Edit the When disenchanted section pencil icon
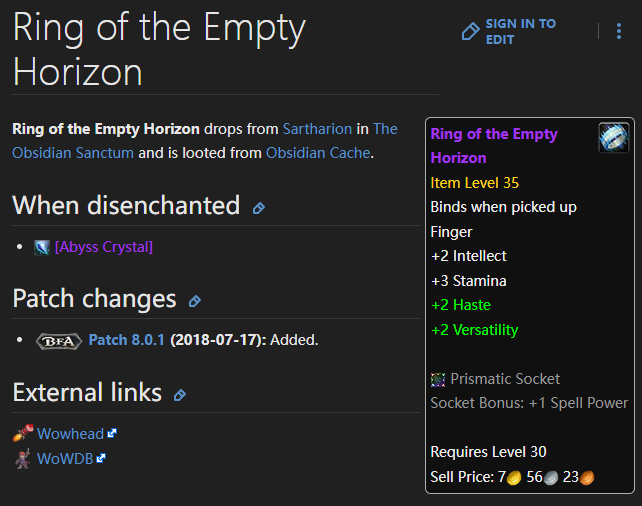Viewport: 642px width, 506px height. click(x=259, y=208)
